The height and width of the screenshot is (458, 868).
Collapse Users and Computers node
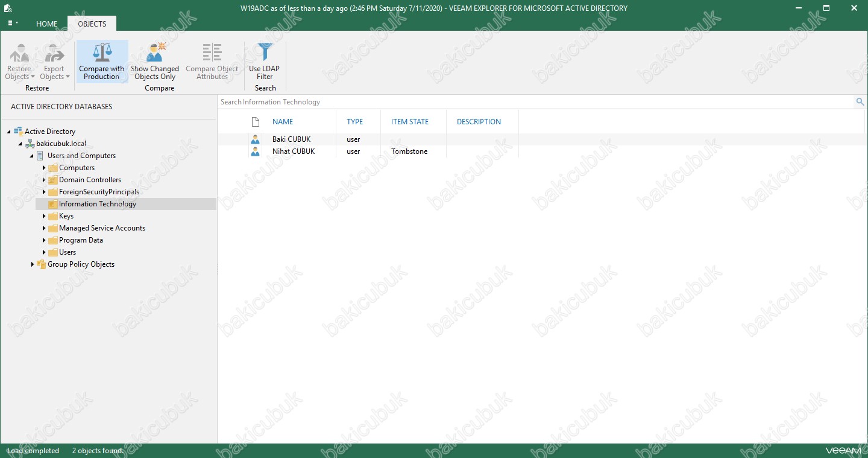tap(31, 156)
